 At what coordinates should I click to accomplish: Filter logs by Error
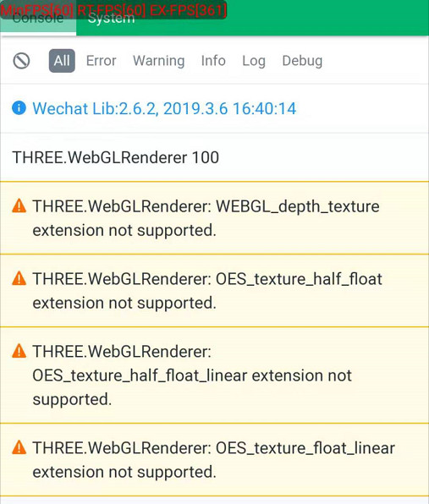(x=101, y=61)
